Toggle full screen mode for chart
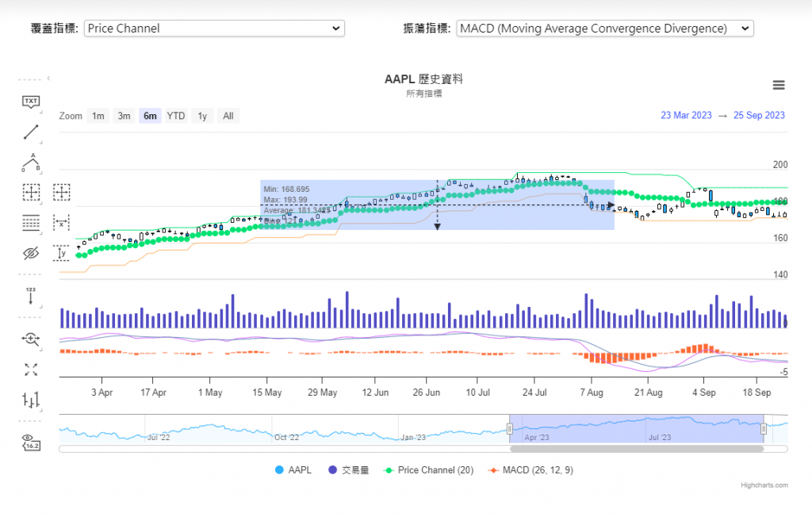 (31, 370)
